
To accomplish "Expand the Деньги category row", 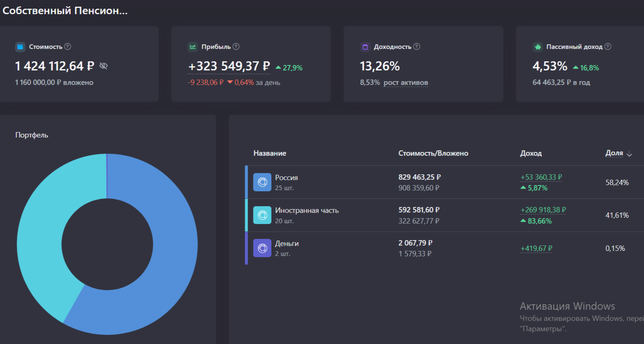I will pyautogui.click(x=444, y=248).
